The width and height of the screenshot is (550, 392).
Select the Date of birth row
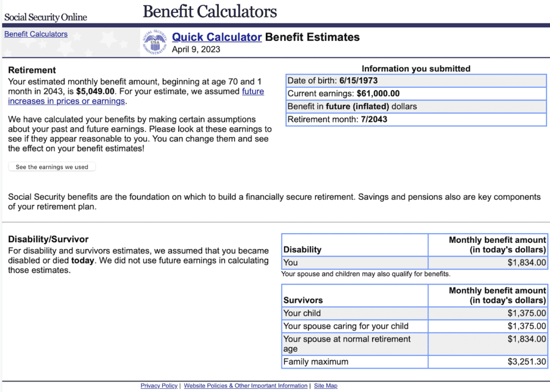(x=414, y=80)
